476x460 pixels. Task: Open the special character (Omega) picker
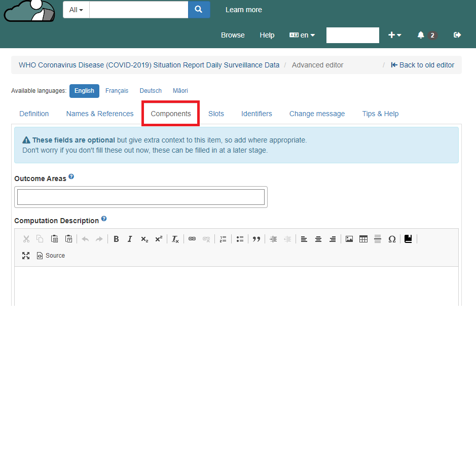[392, 239]
